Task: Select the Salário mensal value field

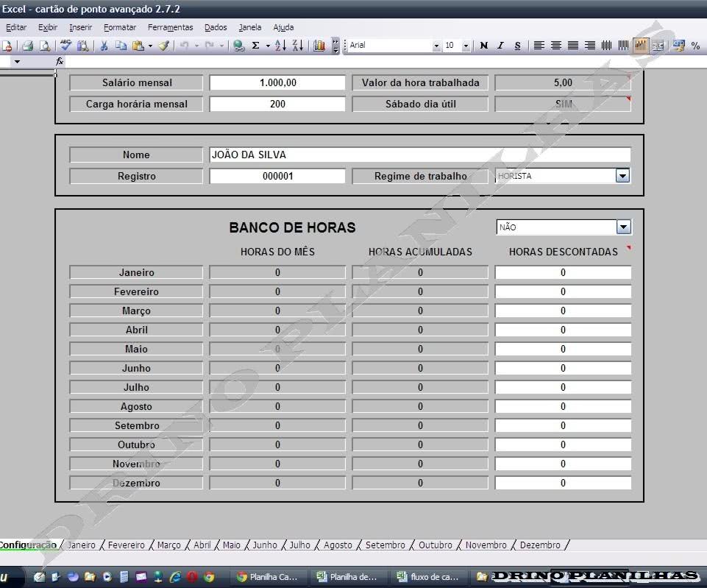Action: coord(277,82)
